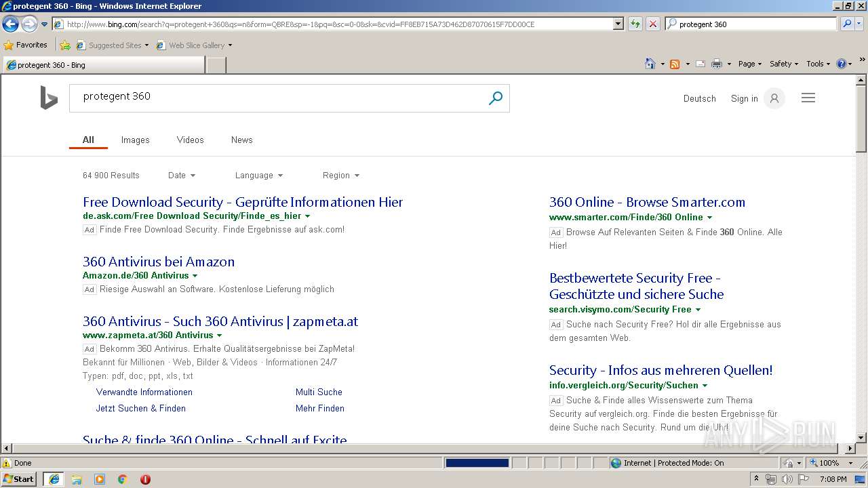Switch to the Images tab
Viewport: 868px width, 488px height.
tap(135, 140)
